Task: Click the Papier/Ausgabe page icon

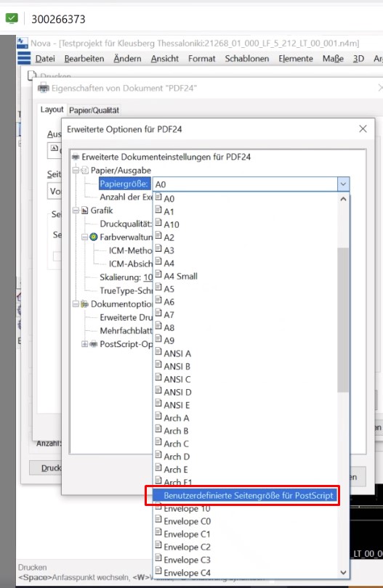Action: click(x=85, y=171)
